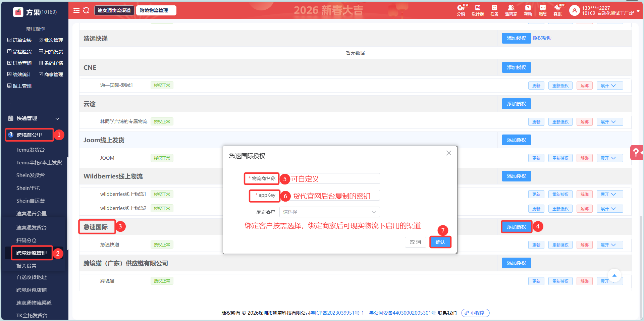Open the 授权帮助 link
Screen dimensions: 644x321
tap(542, 38)
